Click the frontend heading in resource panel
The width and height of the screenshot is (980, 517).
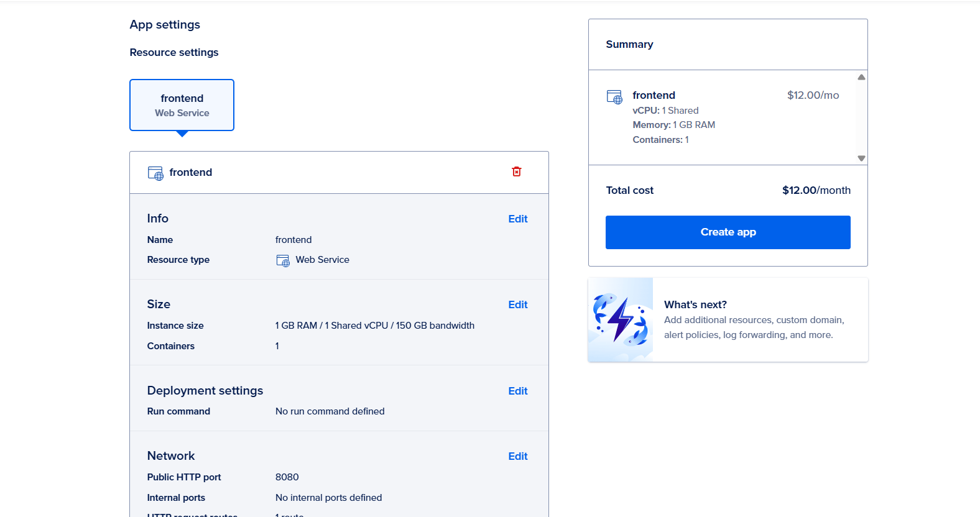tap(191, 172)
